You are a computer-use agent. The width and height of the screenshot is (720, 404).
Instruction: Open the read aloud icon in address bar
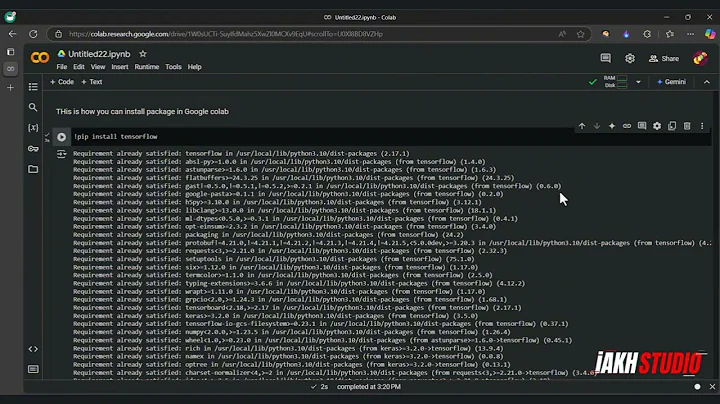click(562, 34)
